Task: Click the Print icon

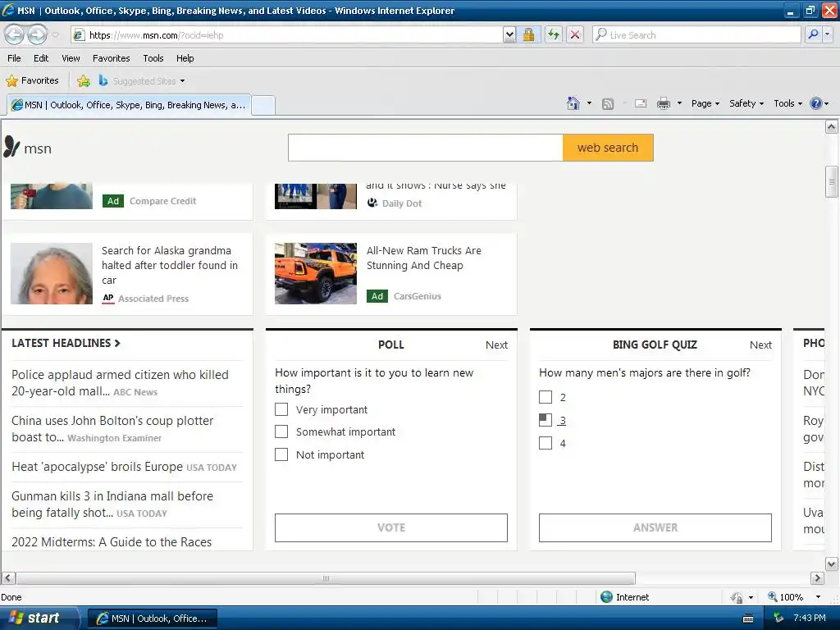Action: pyautogui.click(x=663, y=103)
